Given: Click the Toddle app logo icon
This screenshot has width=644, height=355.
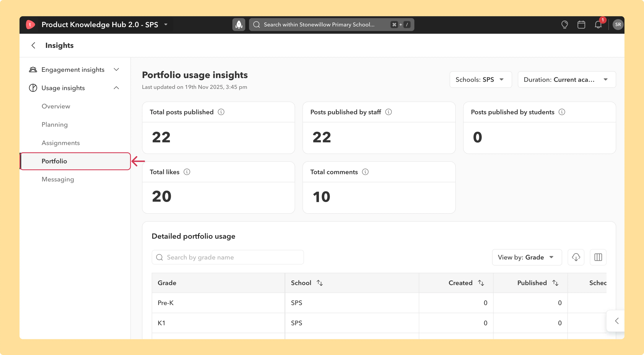Looking at the screenshot, I should pyautogui.click(x=30, y=24).
